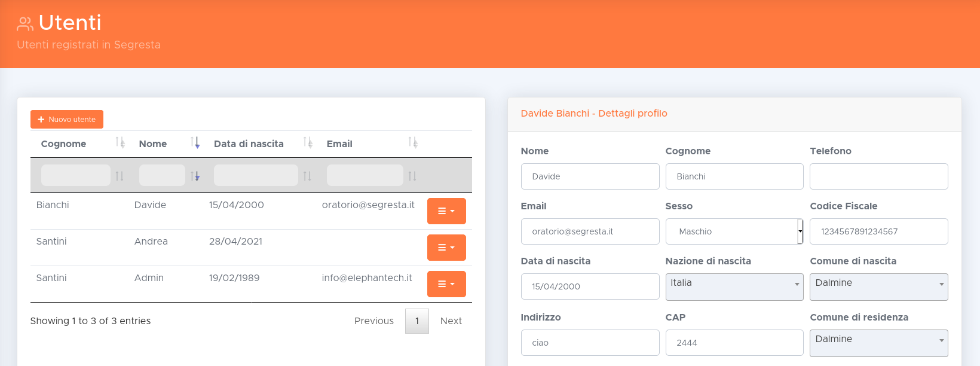Click sort icon next to Nome filter box
The height and width of the screenshot is (366, 980).
[x=195, y=176]
